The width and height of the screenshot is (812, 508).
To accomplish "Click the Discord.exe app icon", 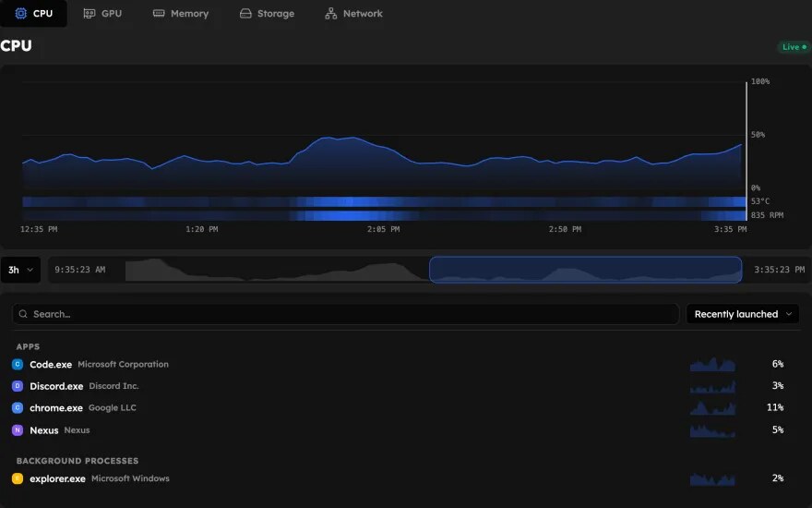I will [x=18, y=386].
